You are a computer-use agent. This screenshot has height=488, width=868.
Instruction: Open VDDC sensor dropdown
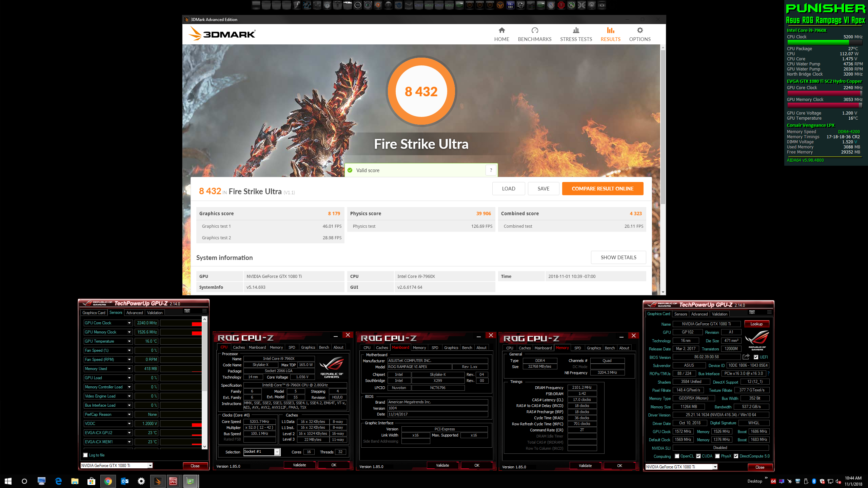[129, 424]
